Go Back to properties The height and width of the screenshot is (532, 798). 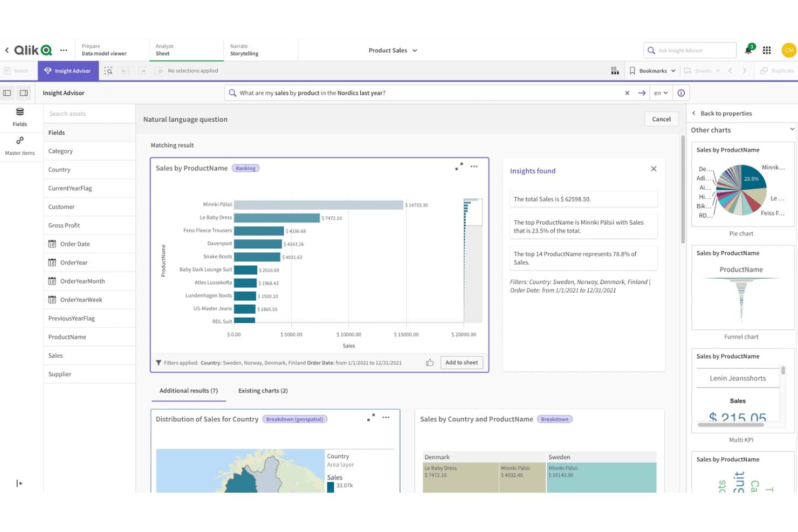[x=722, y=113]
